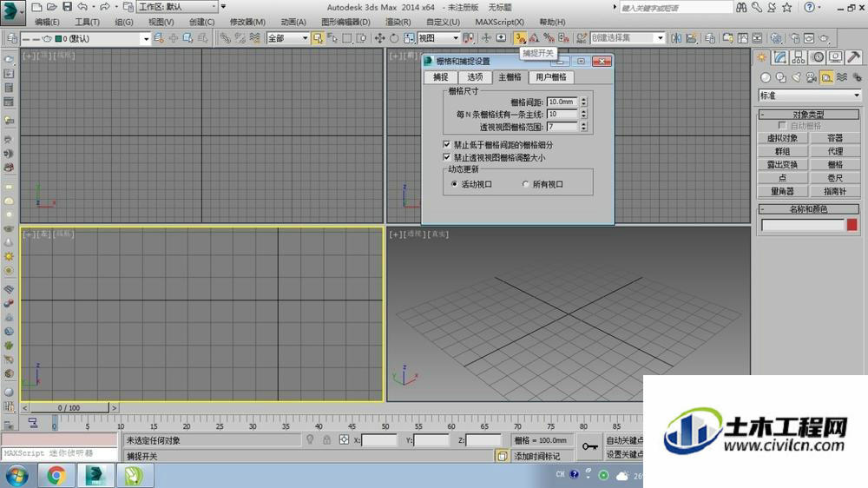868x488 pixels.
Task: Click the 量角器 button
Action: pyautogui.click(x=782, y=191)
